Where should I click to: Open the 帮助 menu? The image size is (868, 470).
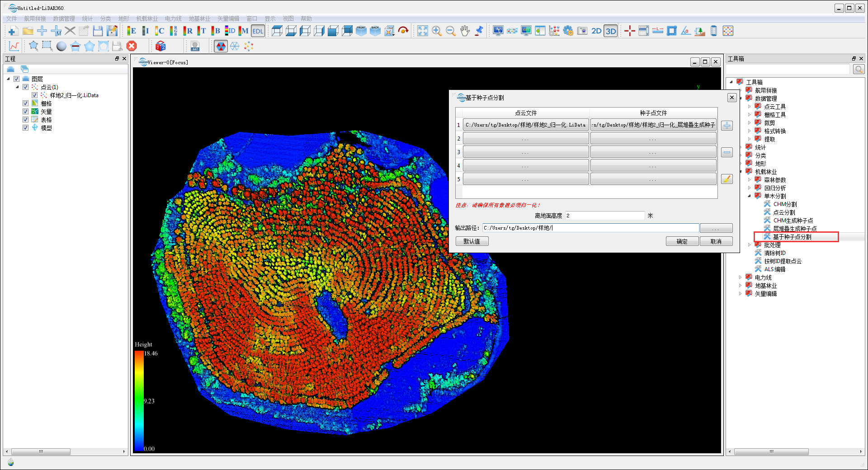click(306, 19)
